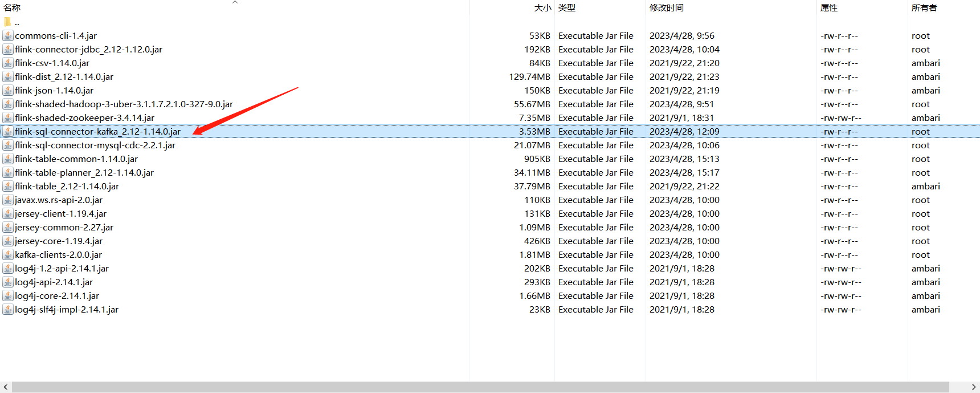The width and height of the screenshot is (980, 393).
Task: Select file name javax.ws.rs-api-2.0.jar
Action: click(x=59, y=200)
